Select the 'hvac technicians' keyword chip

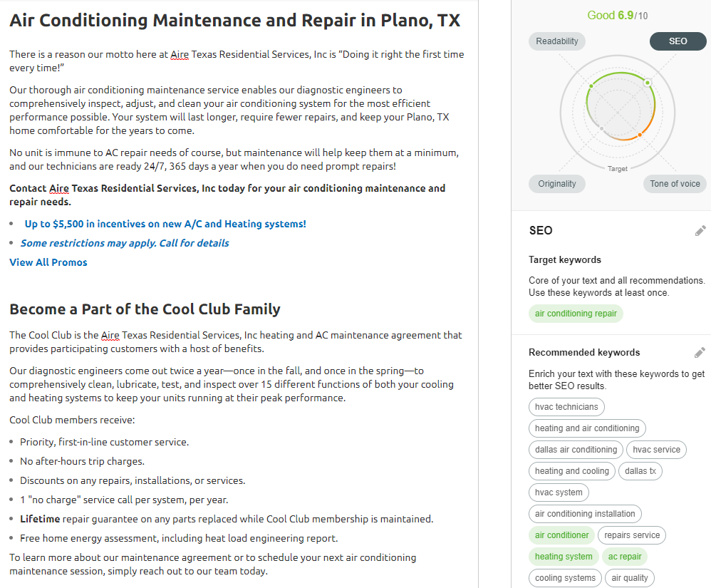(x=566, y=407)
